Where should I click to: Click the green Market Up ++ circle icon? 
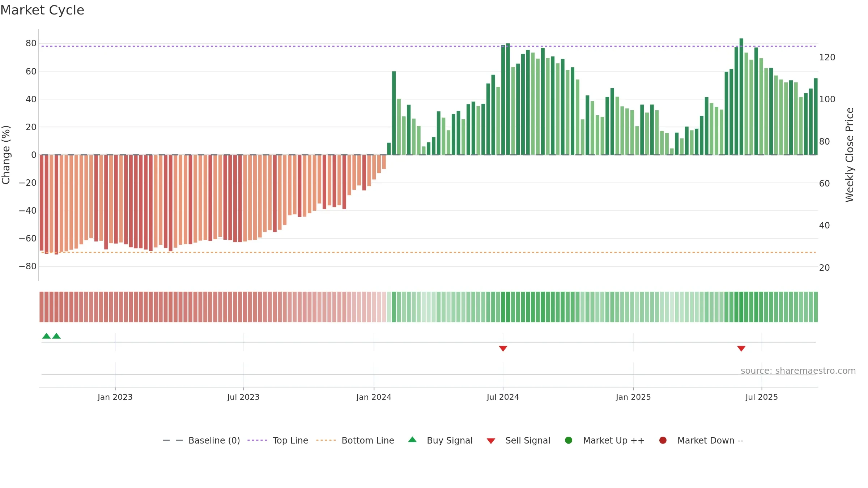coord(569,440)
